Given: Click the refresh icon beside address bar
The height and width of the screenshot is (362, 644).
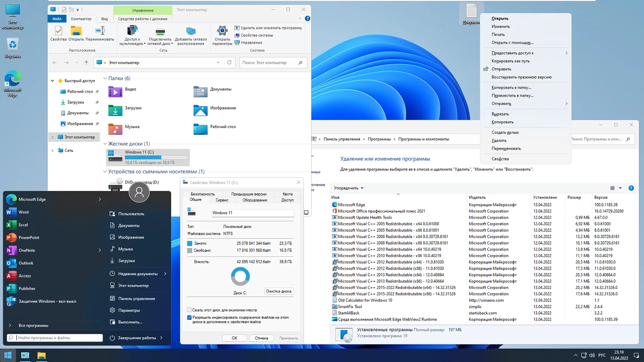Looking at the screenshot, I should [x=229, y=62].
